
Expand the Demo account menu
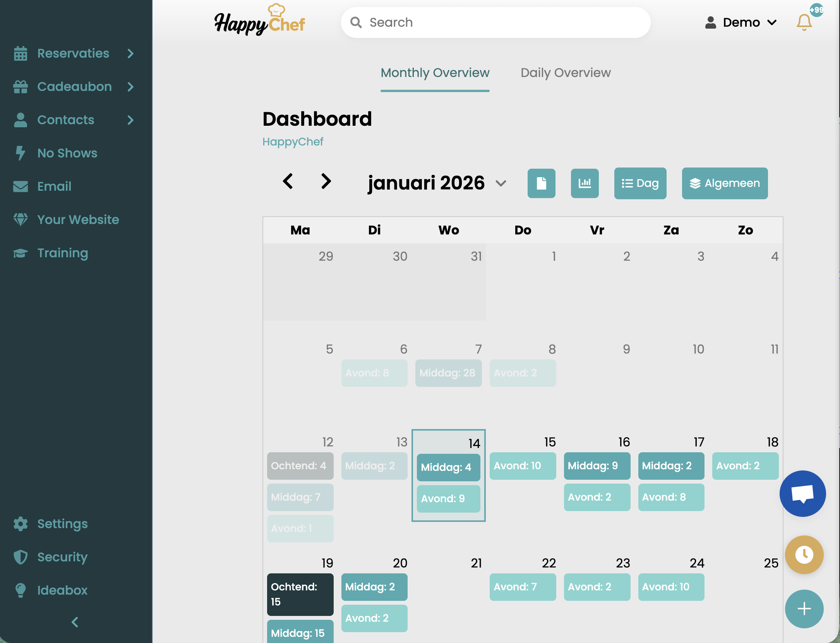(x=741, y=22)
